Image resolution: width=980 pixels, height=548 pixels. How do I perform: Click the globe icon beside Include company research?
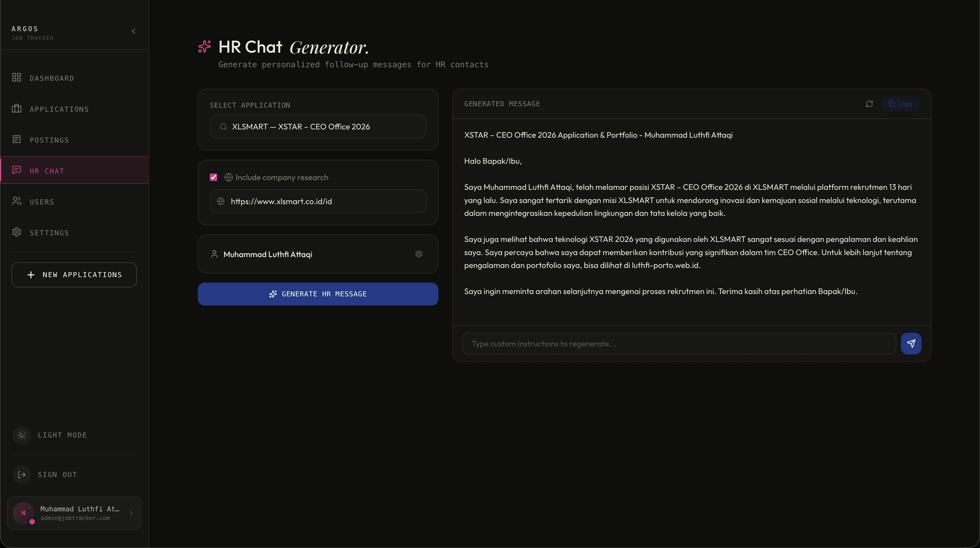[x=229, y=177]
